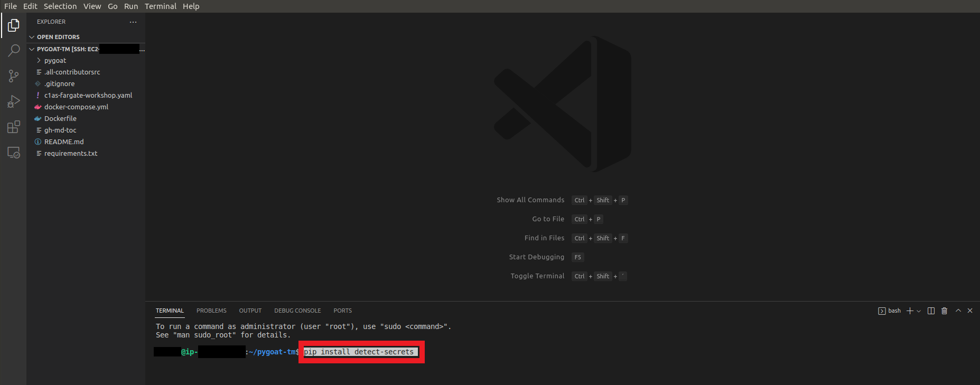Click the Toggle Terminal hint

[x=537, y=276]
